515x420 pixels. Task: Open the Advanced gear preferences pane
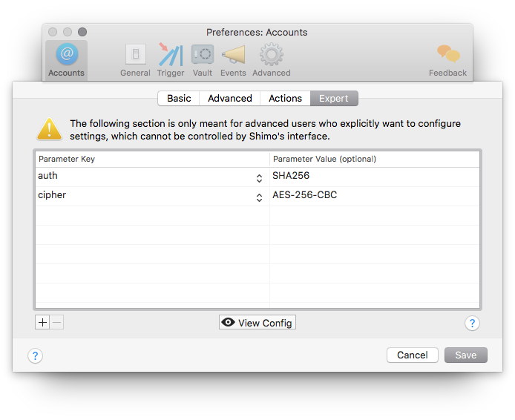271,59
